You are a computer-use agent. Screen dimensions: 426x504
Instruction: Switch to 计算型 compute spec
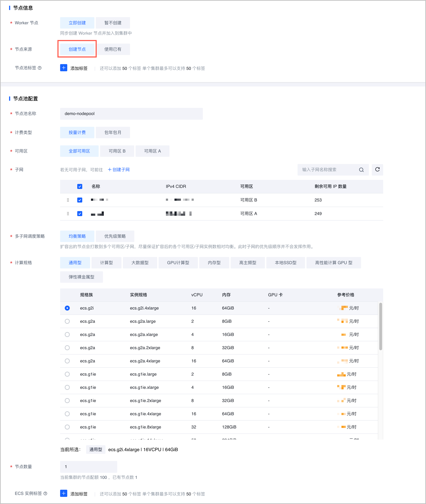[106, 263]
